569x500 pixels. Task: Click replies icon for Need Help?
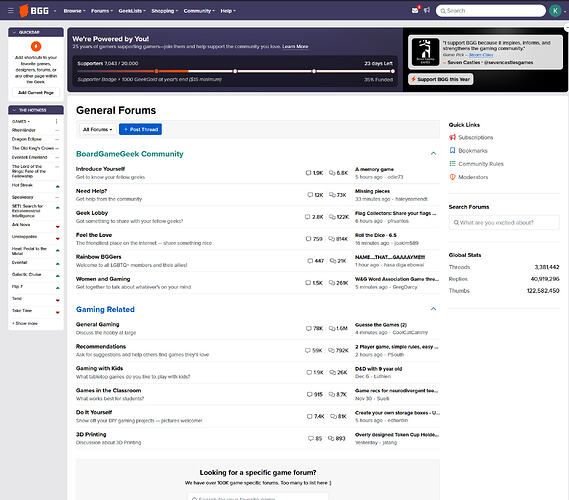click(332, 195)
